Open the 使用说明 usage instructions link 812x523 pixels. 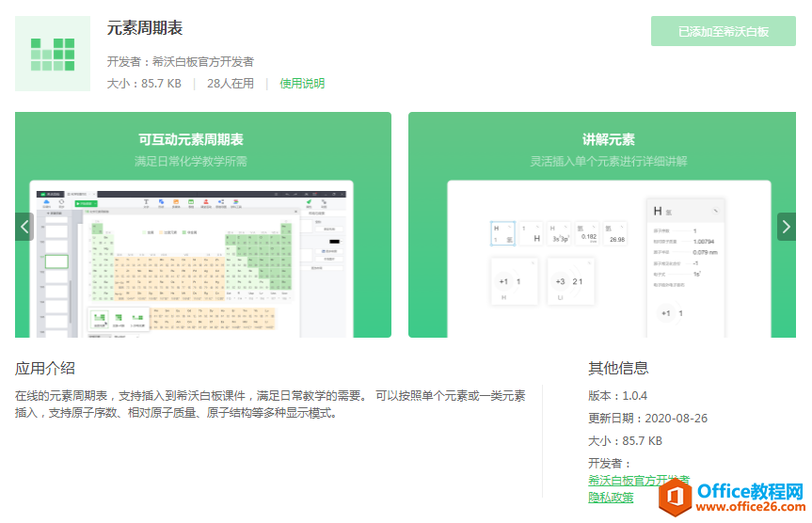coord(302,84)
